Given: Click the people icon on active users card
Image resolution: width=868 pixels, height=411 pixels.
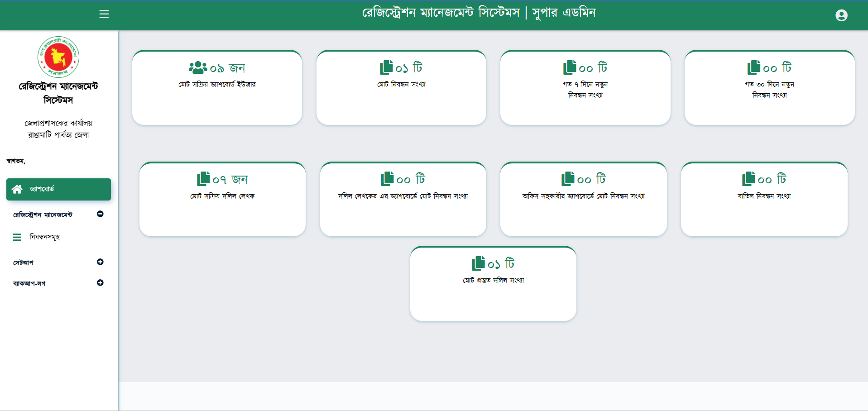Looking at the screenshot, I should pos(197,67).
